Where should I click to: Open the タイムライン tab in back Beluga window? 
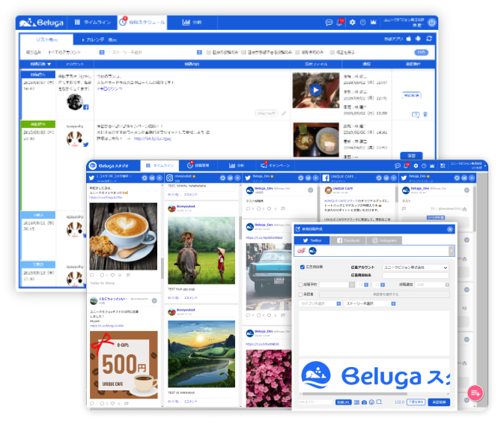(x=93, y=22)
